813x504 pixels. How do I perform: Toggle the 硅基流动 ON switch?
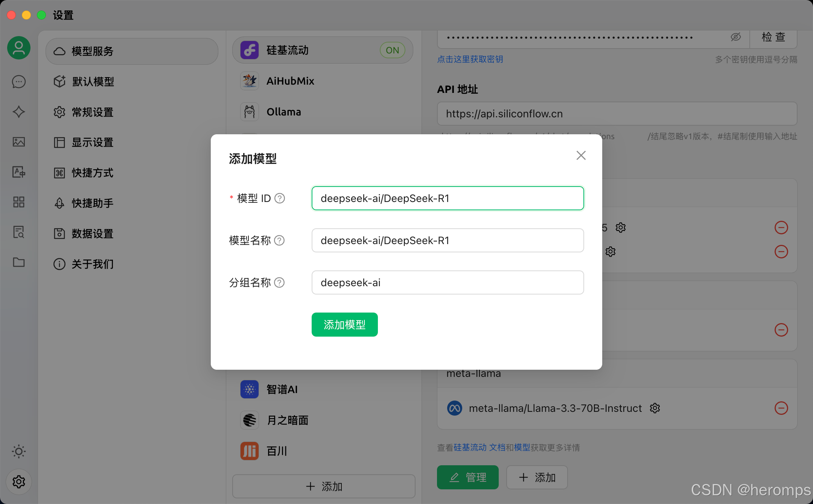coord(392,50)
